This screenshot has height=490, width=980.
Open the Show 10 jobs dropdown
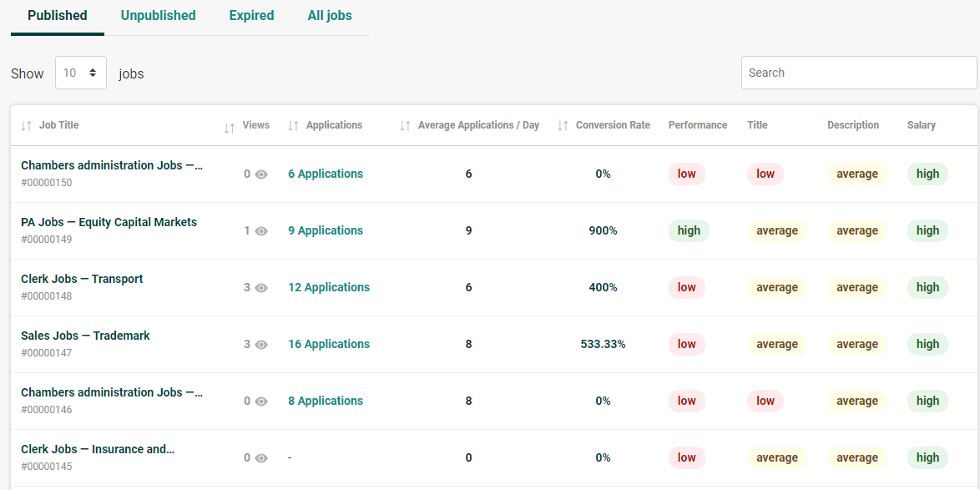tap(81, 73)
